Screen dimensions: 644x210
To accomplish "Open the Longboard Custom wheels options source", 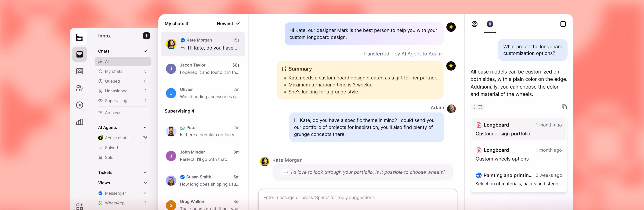I will click(x=519, y=154).
